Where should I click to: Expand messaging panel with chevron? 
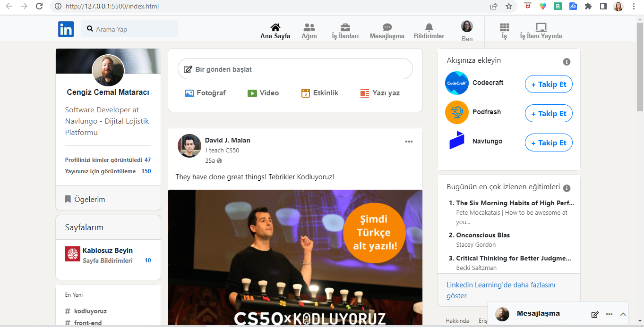point(623,314)
